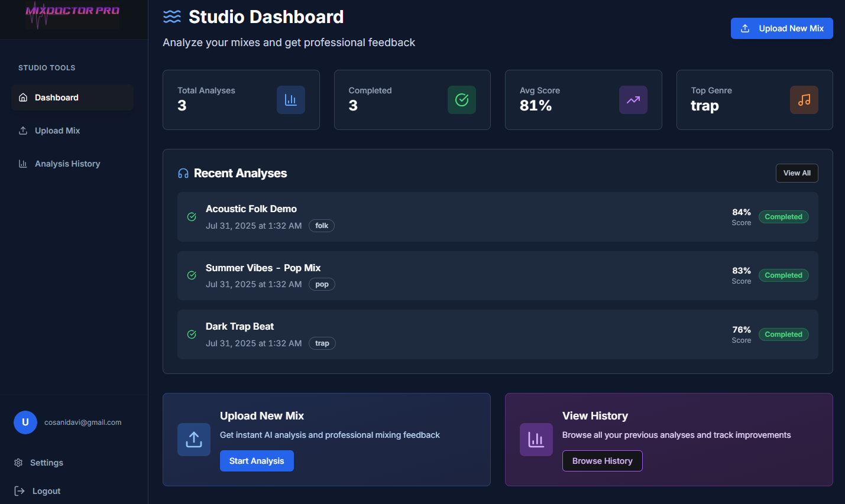Click the Completed badge for Dark Trap Beat
Image resolution: width=845 pixels, height=504 pixels.
coord(784,334)
